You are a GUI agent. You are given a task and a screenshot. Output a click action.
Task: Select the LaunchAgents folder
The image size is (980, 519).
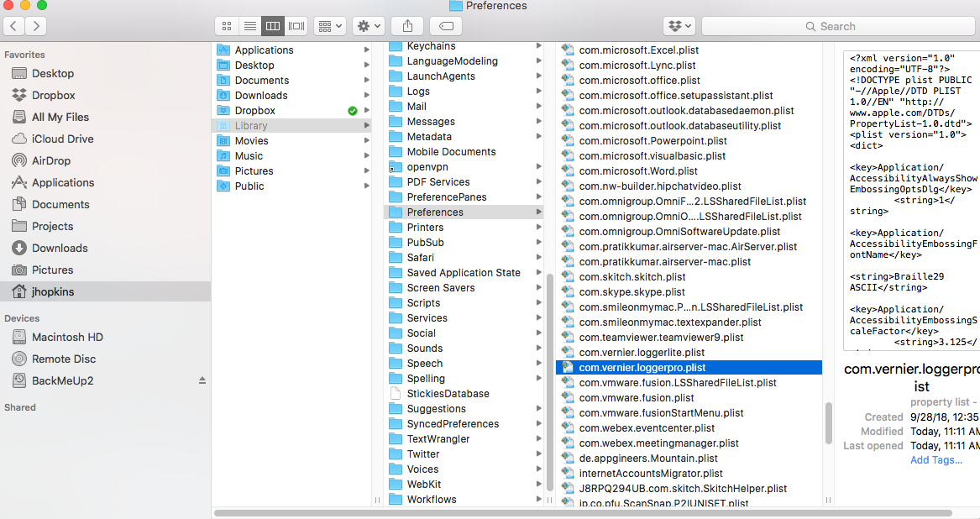[464, 76]
